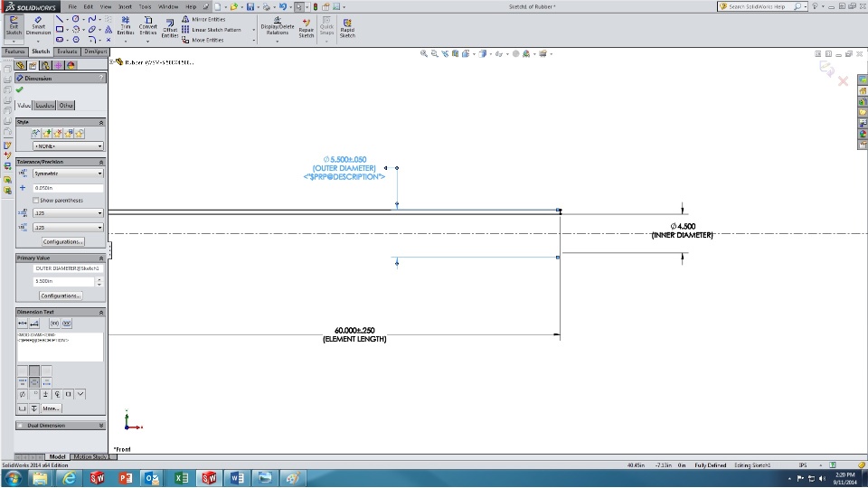The width and height of the screenshot is (868, 488).
Task: Open the Symmetric tolerance type dropdown
Action: tap(68, 174)
